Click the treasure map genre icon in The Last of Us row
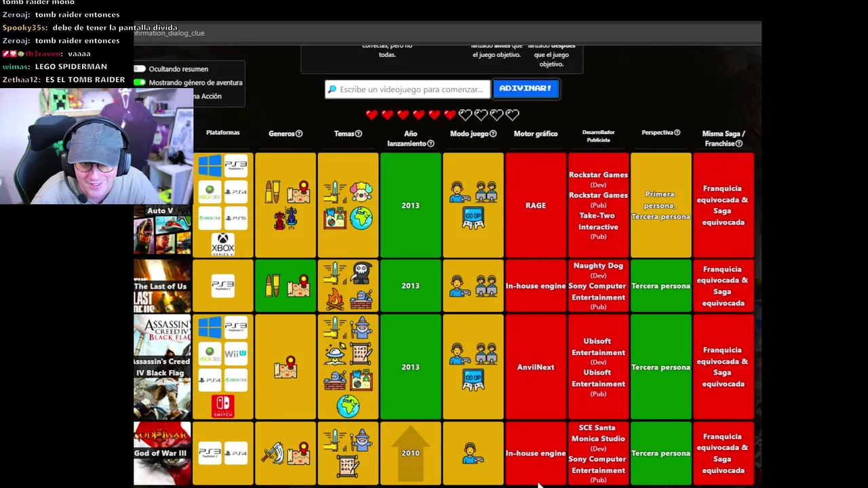The width and height of the screenshot is (868, 488). click(298, 285)
